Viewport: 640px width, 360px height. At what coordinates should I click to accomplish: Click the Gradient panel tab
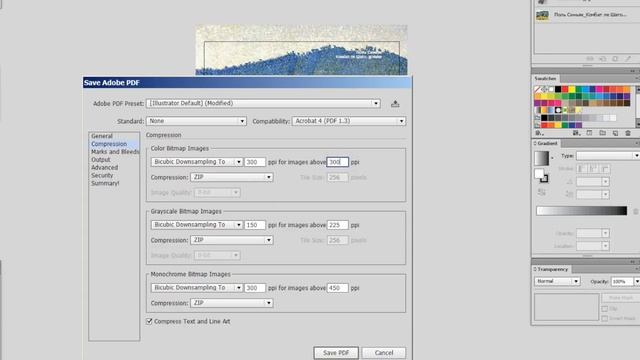click(x=547, y=144)
